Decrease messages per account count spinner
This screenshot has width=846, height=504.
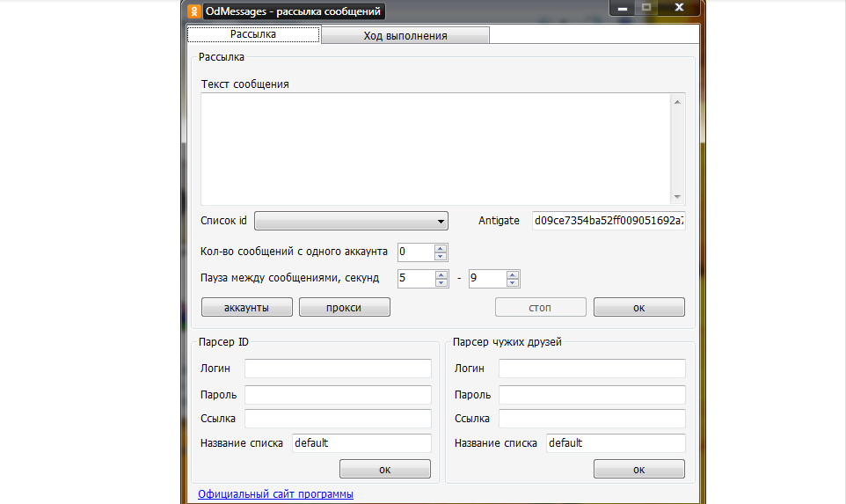click(x=441, y=257)
